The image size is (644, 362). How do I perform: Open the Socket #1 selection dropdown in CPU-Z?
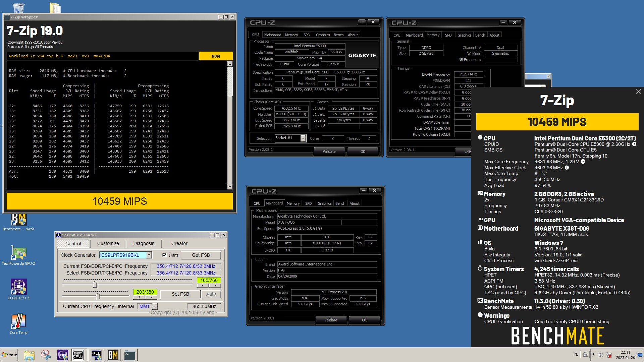(x=303, y=138)
